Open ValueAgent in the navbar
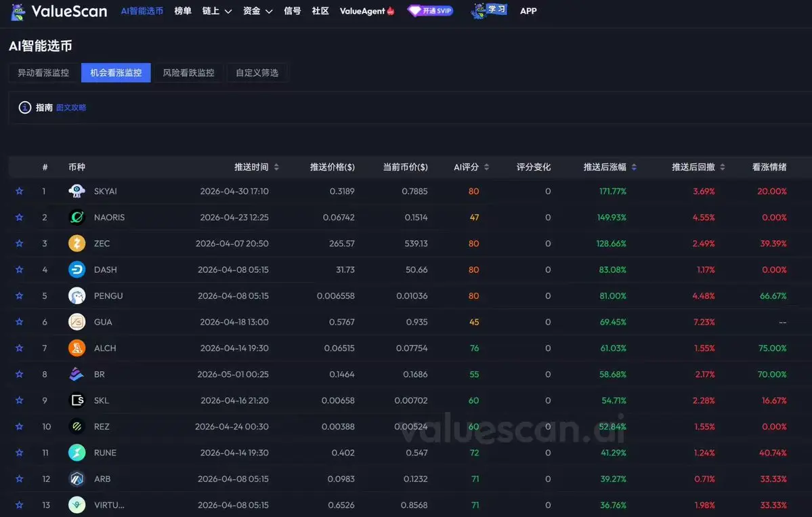The image size is (812, 517). pos(366,11)
